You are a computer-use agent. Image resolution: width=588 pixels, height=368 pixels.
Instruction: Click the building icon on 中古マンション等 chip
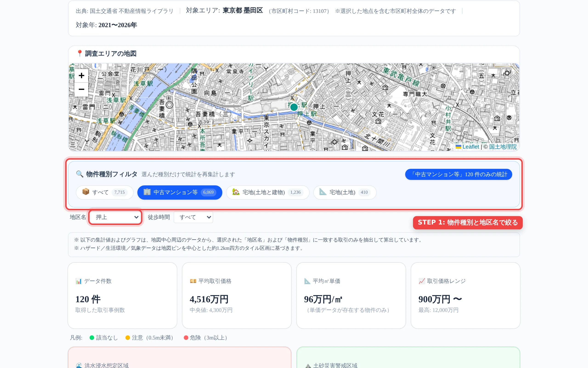pyautogui.click(x=147, y=192)
